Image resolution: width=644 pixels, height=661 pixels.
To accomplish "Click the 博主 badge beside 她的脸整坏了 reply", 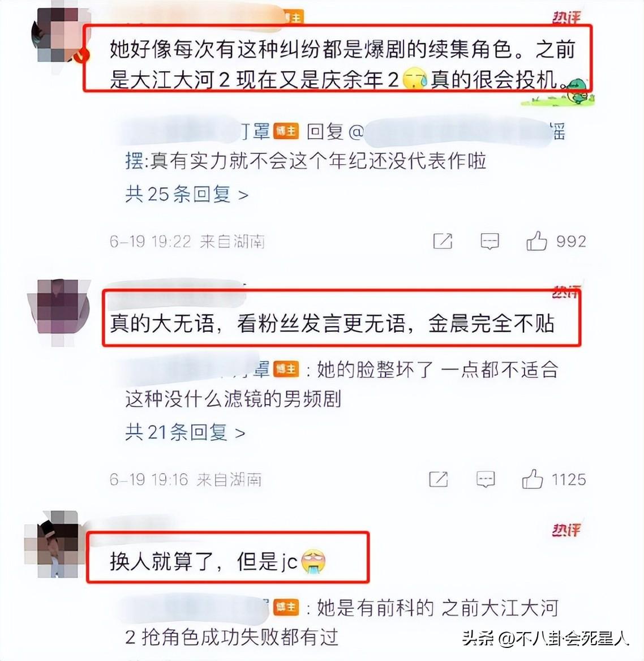I will pos(286,370).
